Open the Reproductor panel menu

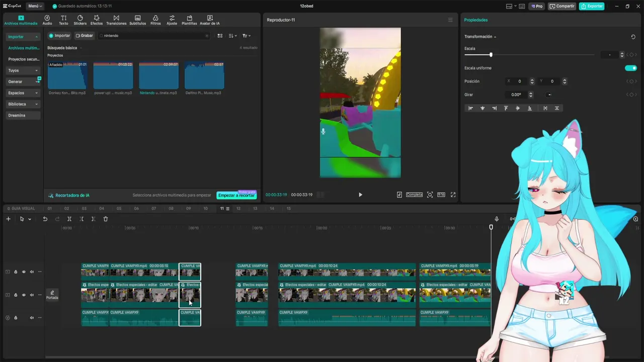click(450, 20)
